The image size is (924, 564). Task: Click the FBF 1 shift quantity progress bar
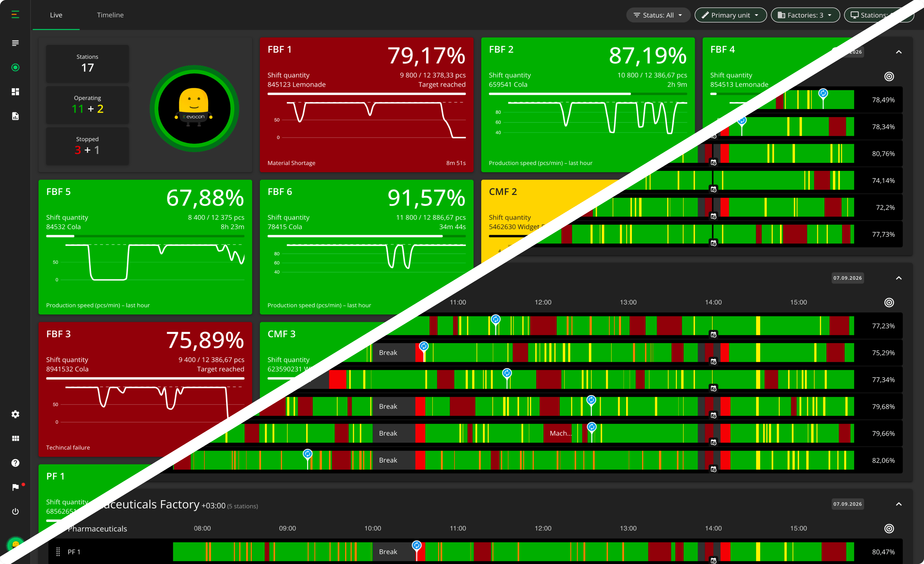coord(366,94)
